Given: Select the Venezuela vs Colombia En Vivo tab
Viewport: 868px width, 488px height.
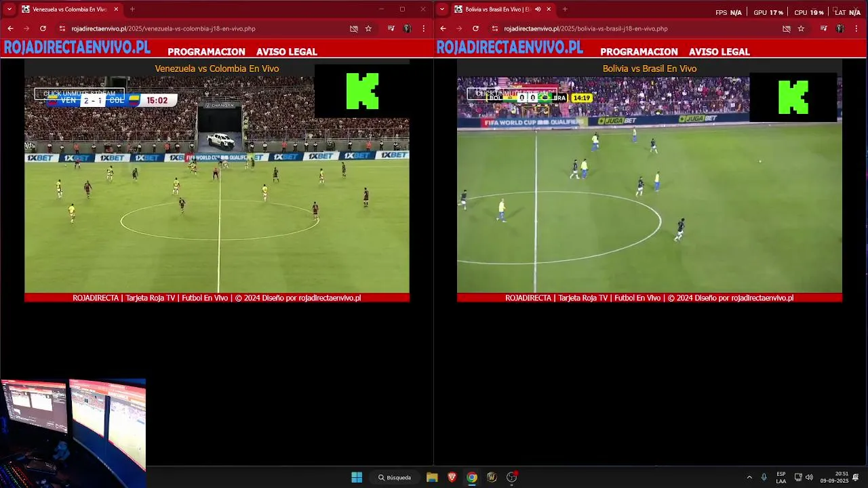Looking at the screenshot, I should tap(70, 9).
